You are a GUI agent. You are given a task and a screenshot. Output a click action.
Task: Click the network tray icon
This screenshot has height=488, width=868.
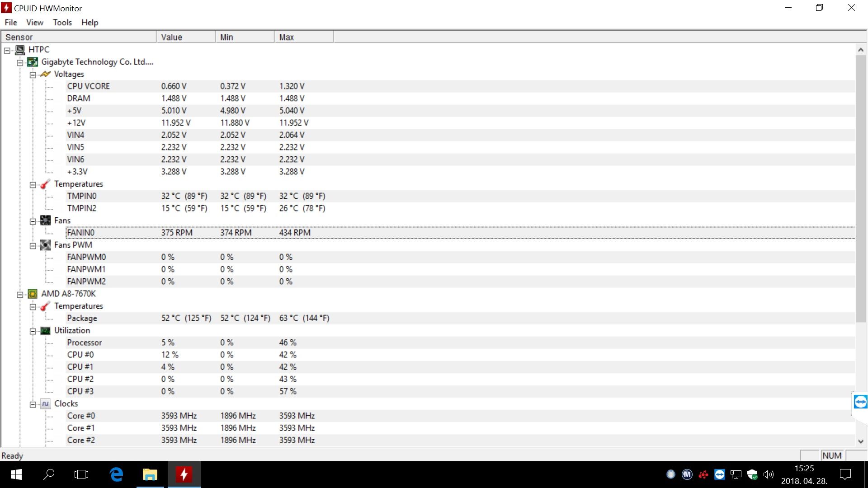coord(736,474)
